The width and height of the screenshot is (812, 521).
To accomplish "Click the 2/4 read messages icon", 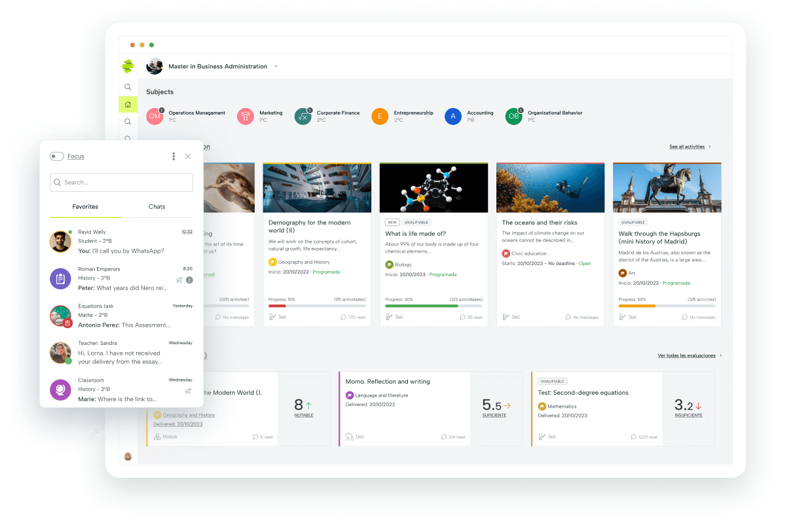I will tap(443, 437).
